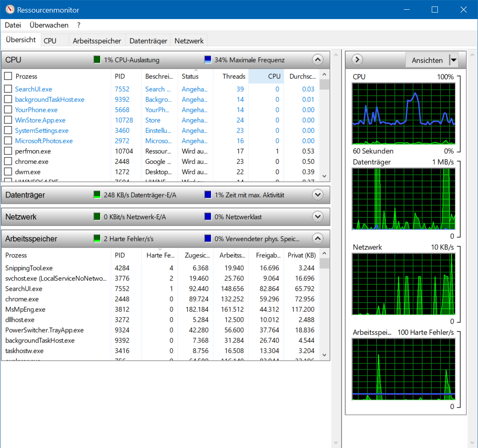The width and height of the screenshot is (478, 448).
Task: Click the Datenträger activity graph
Action: pos(404,199)
